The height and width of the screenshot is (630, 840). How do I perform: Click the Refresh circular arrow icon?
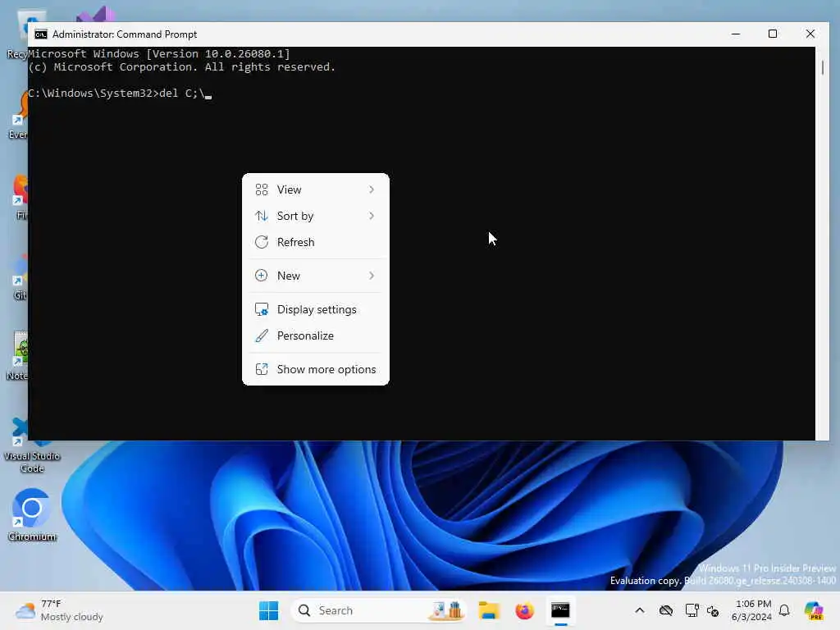point(262,242)
